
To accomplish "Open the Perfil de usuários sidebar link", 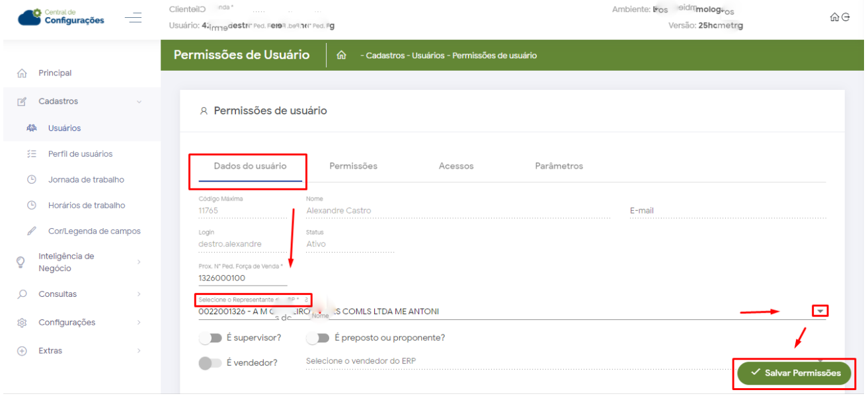I will point(80,154).
